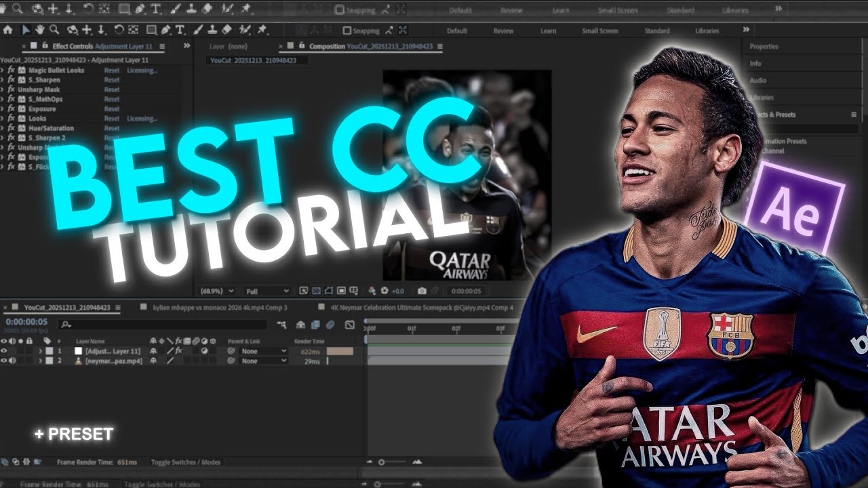The width and height of the screenshot is (868, 488).
Task: Open the 4K Neymar Celebration Comp 4 tab
Action: (x=422, y=308)
